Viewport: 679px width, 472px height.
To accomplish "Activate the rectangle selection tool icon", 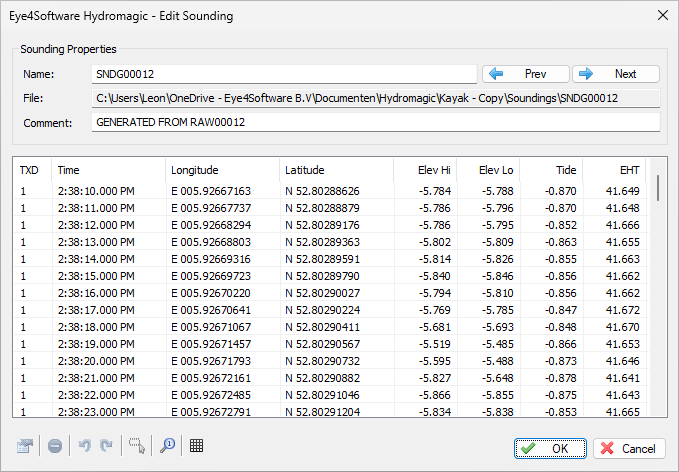I will (137, 446).
